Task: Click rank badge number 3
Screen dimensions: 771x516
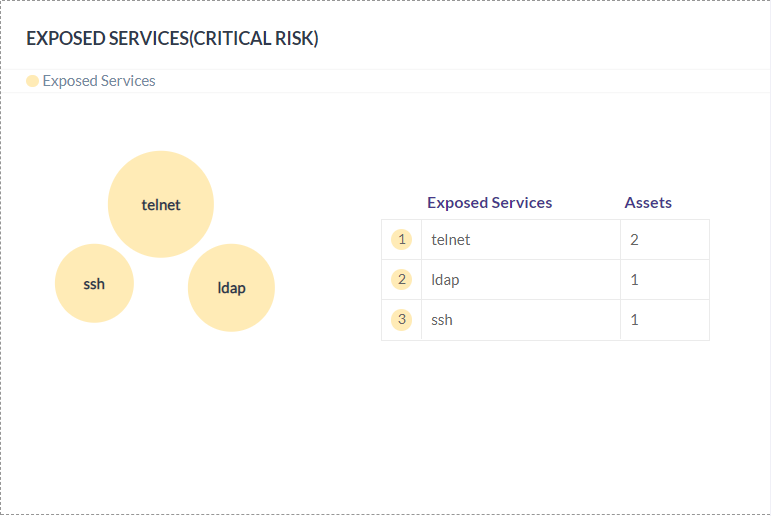Action: (402, 320)
